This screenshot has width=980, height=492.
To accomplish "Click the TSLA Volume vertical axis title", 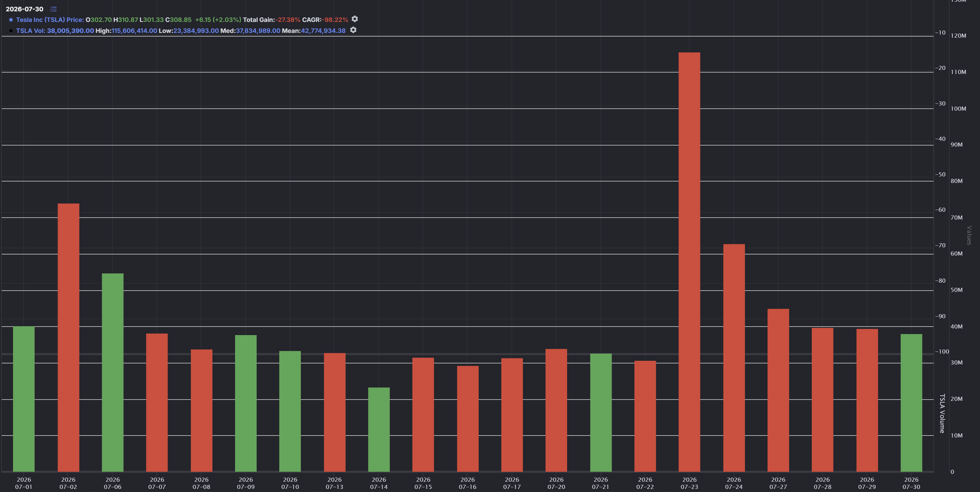I will point(942,413).
